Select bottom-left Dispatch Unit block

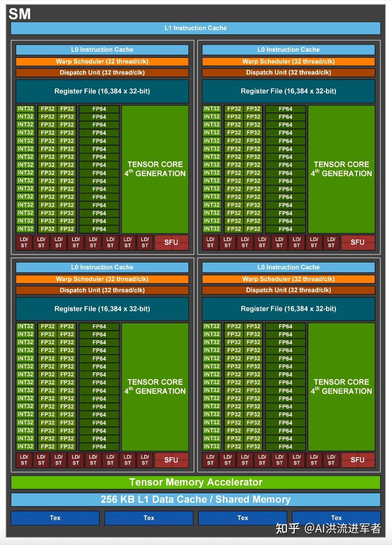tap(102, 290)
